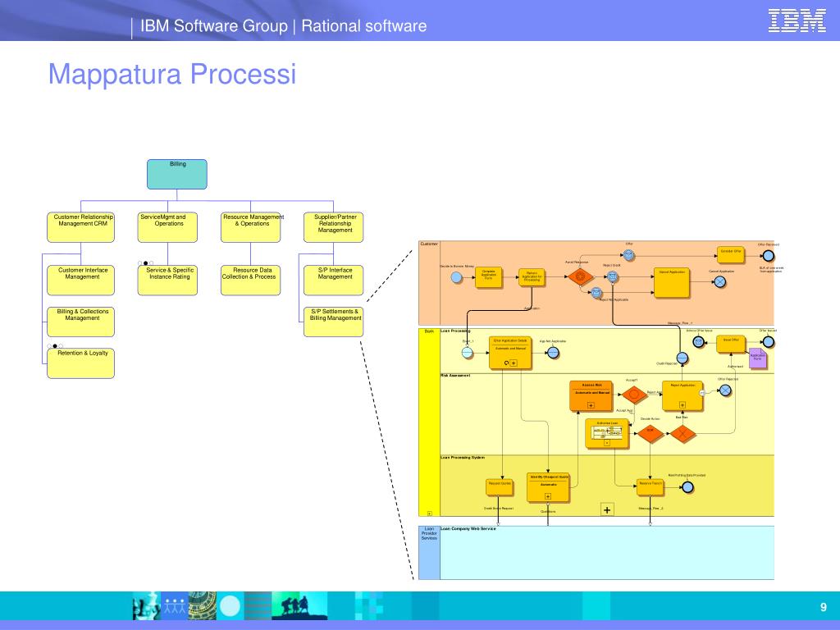The height and width of the screenshot is (630, 840).
Task: Select the Service & Specific Instance Rating box
Action: [167, 281]
